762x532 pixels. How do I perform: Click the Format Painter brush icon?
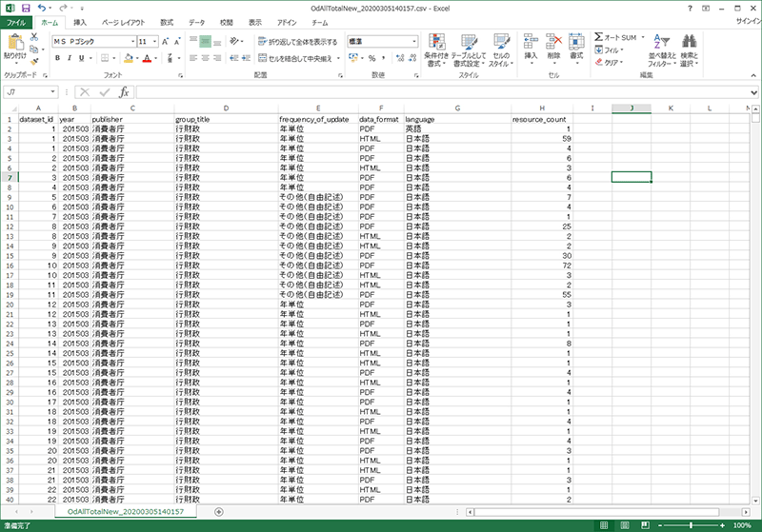34,62
